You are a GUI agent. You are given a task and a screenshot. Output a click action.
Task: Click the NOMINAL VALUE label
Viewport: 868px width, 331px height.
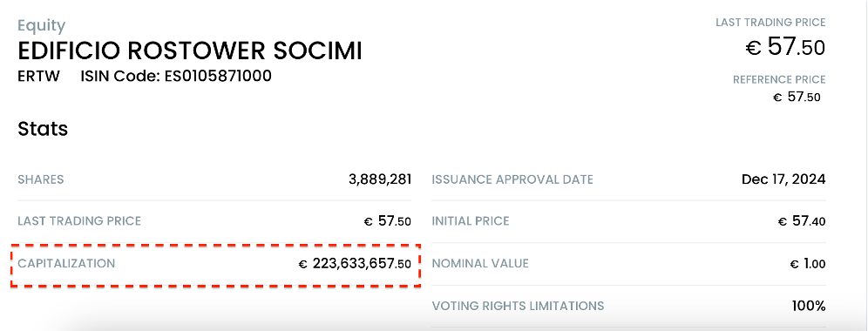click(480, 263)
